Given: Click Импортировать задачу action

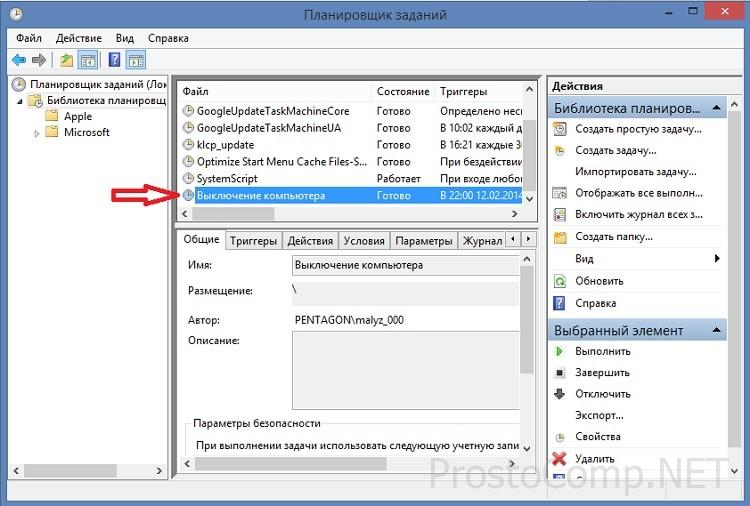Looking at the screenshot, I should [636, 172].
